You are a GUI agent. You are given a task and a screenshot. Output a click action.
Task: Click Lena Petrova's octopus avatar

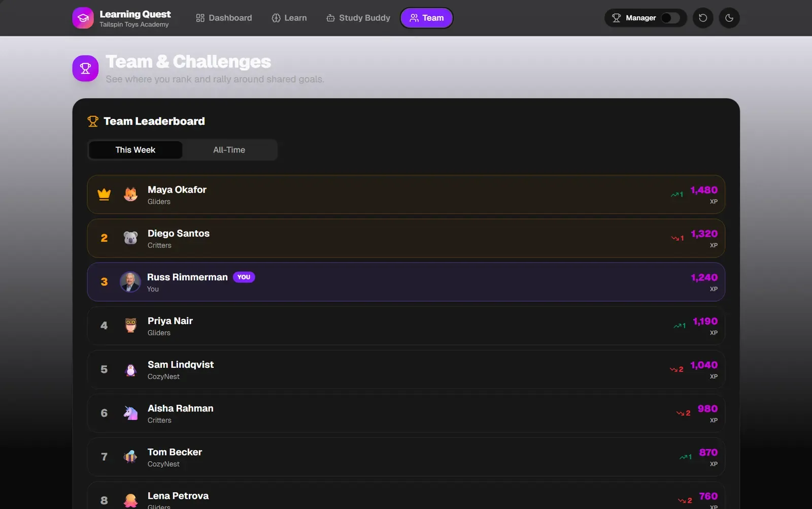tap(130, 500)
